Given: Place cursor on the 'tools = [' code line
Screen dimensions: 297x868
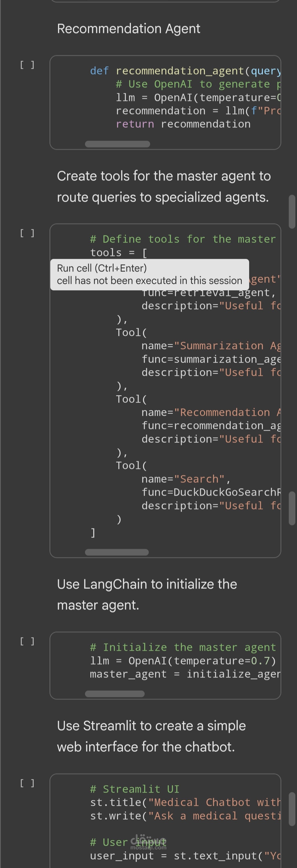Looking at the screenshot, I should pyautogui.click(x=118, y=253).
